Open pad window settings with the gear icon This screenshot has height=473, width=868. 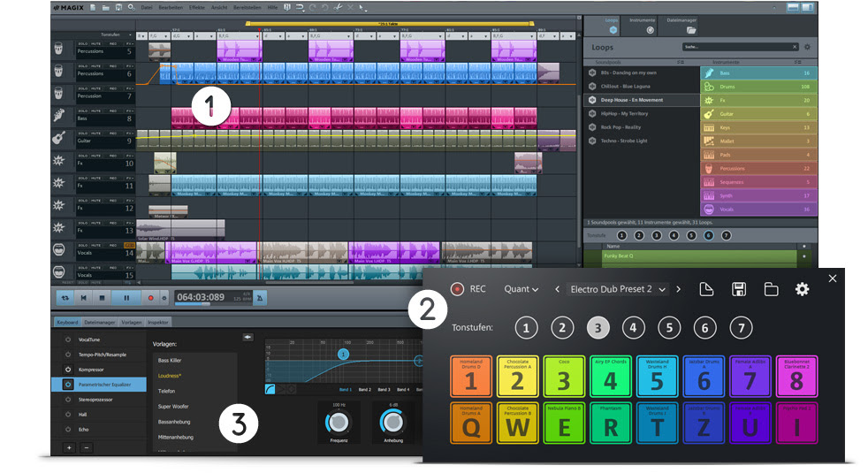(802, 289)
